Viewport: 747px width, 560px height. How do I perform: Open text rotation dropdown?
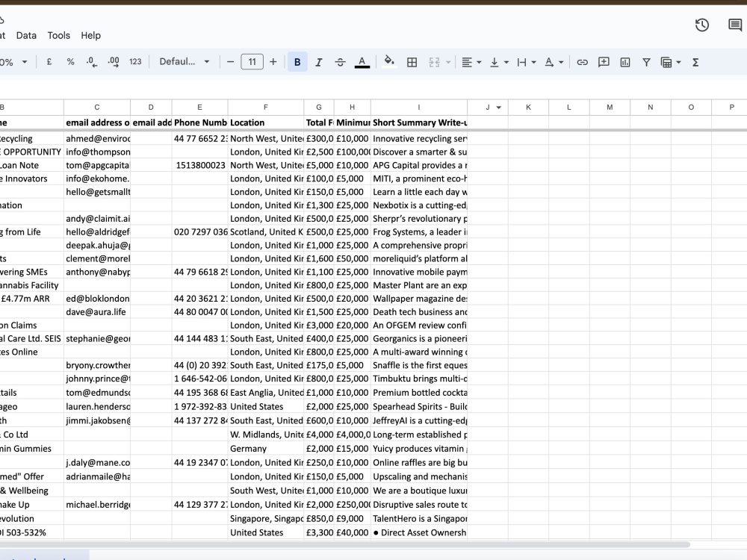[554, 62]
